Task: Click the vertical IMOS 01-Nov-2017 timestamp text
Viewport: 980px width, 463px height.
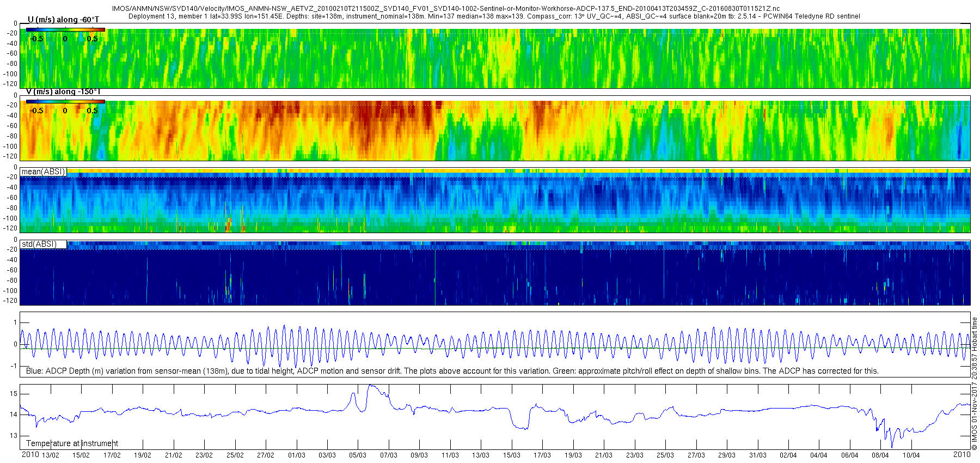Action: coord(975,384)
